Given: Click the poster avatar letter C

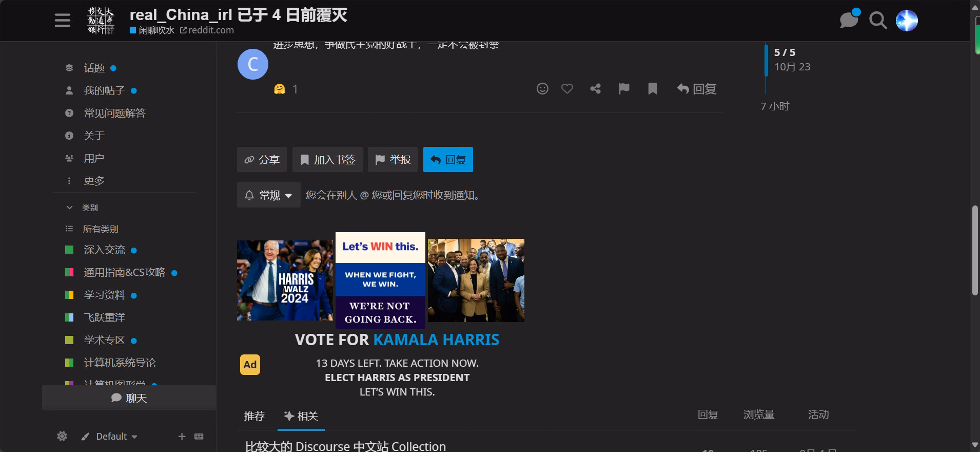Looking at the screenshot, I should [253, 64].
